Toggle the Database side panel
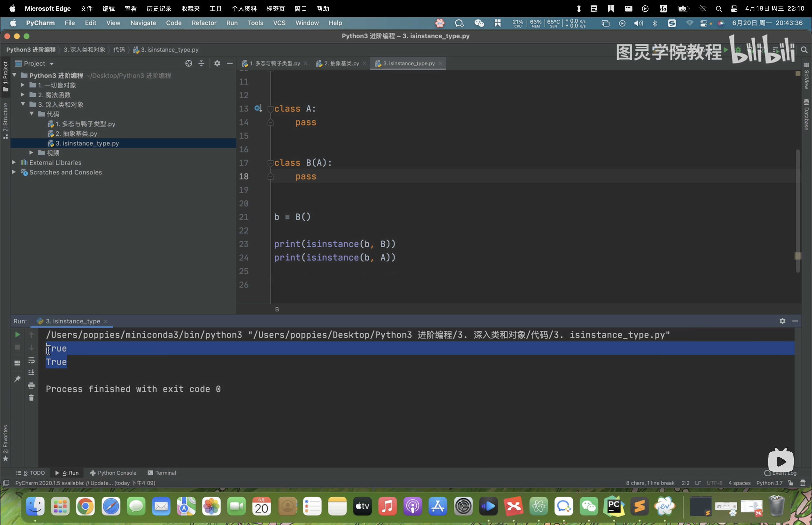The height and width of the screenshot is (525, 812). 806,115
